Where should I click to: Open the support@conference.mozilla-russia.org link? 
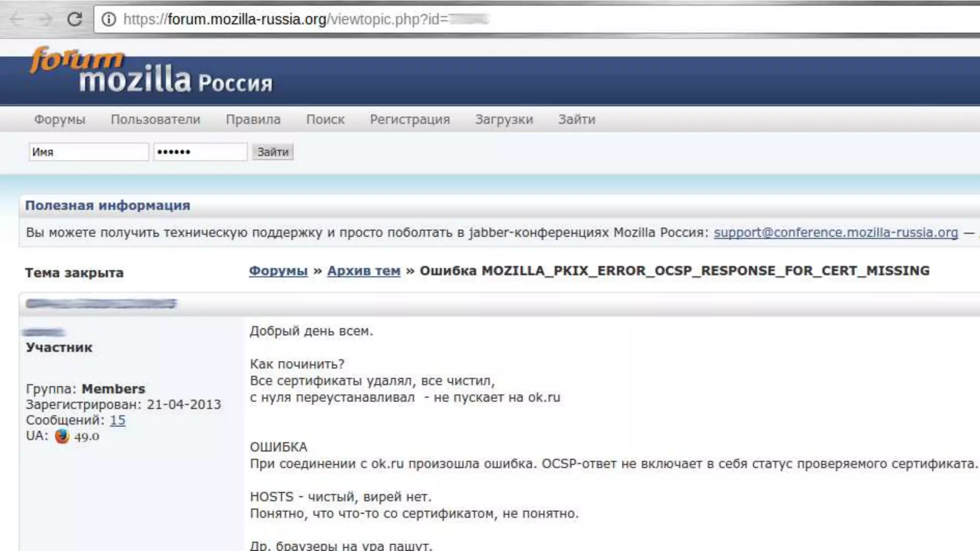[x=835, y=232]
